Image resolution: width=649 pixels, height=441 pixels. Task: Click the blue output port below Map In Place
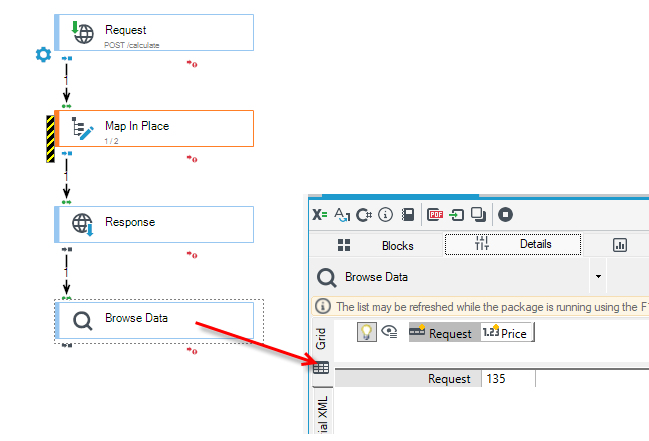[x=67, y=154]
